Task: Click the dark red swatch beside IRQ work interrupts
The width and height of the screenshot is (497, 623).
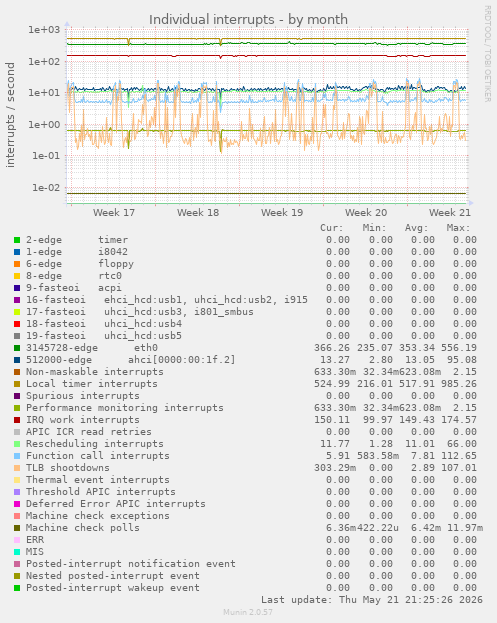Action: (17, 420)
